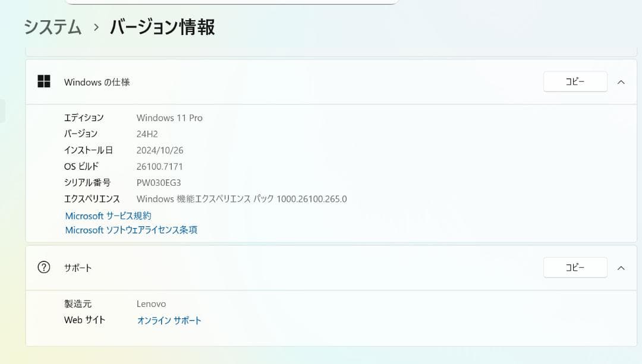
Task: Collapse the サポート section
Action: [621, 267]
